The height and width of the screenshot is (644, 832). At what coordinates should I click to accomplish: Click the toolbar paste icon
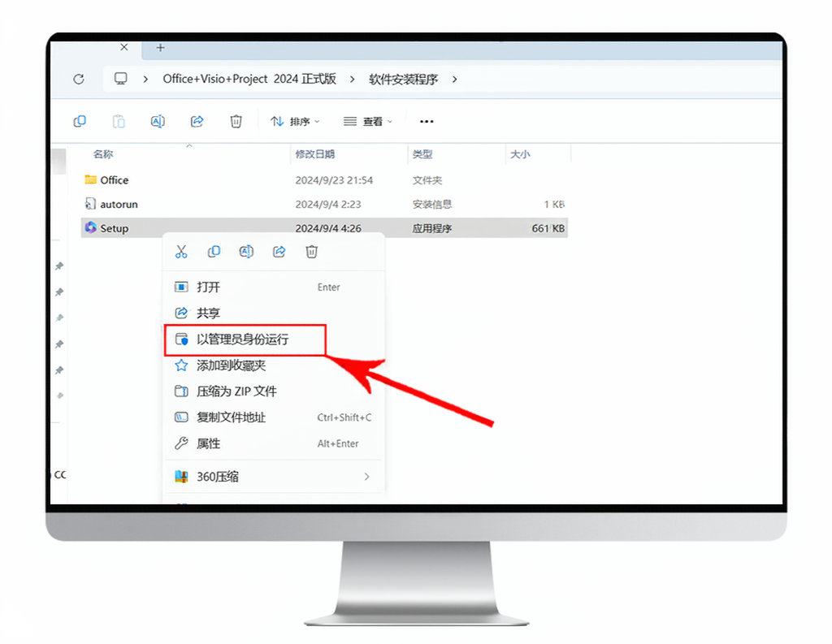[x=119, y=122]
